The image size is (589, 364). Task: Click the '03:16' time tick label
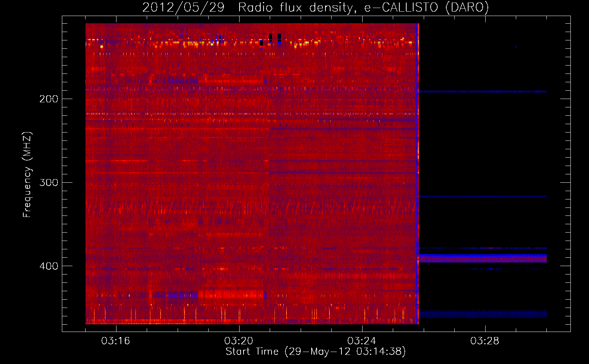tap(116, 341)
